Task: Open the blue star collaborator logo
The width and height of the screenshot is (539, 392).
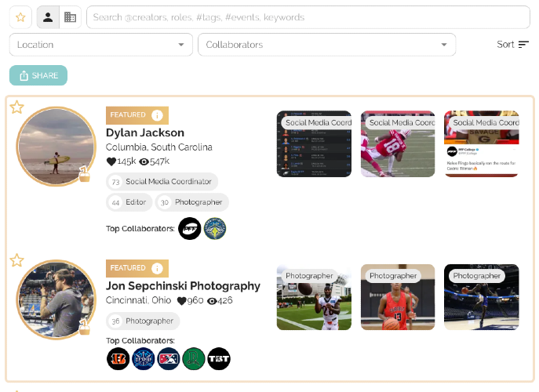Action: click(144, 358)
